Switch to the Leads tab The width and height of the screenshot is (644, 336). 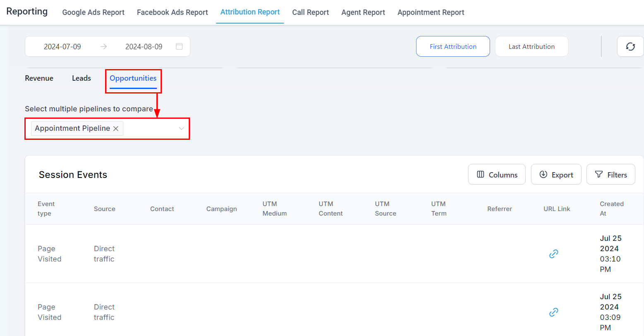[82, 78]
